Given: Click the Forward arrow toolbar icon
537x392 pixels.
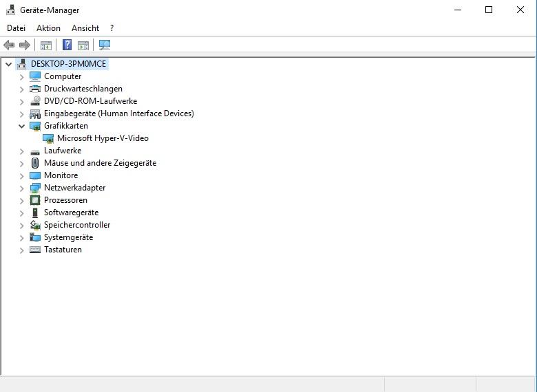Looking at the screenshot, I should [x=25, y=45].
